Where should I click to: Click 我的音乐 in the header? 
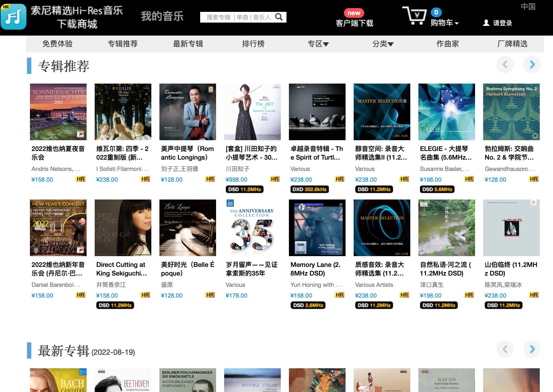click(162, 16)
